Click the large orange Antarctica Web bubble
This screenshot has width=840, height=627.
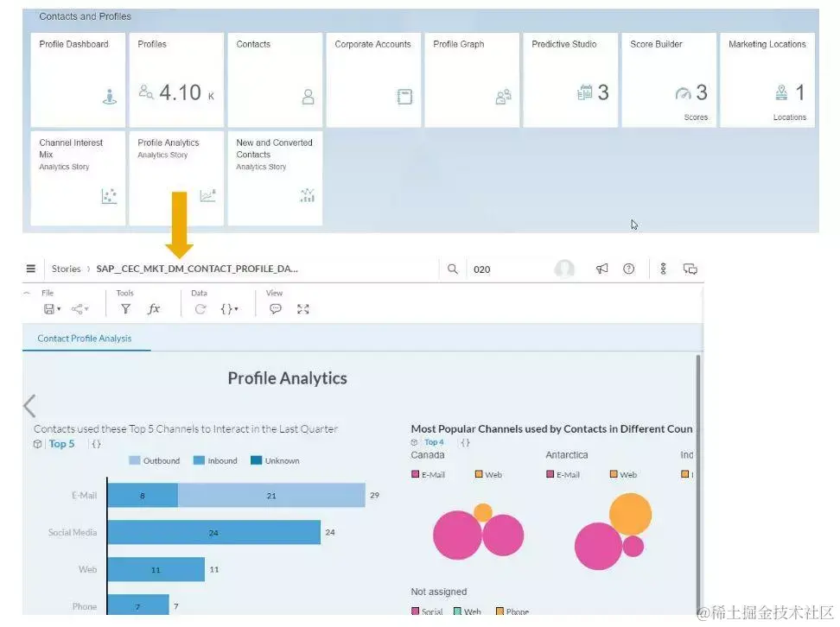pos(631,515)
